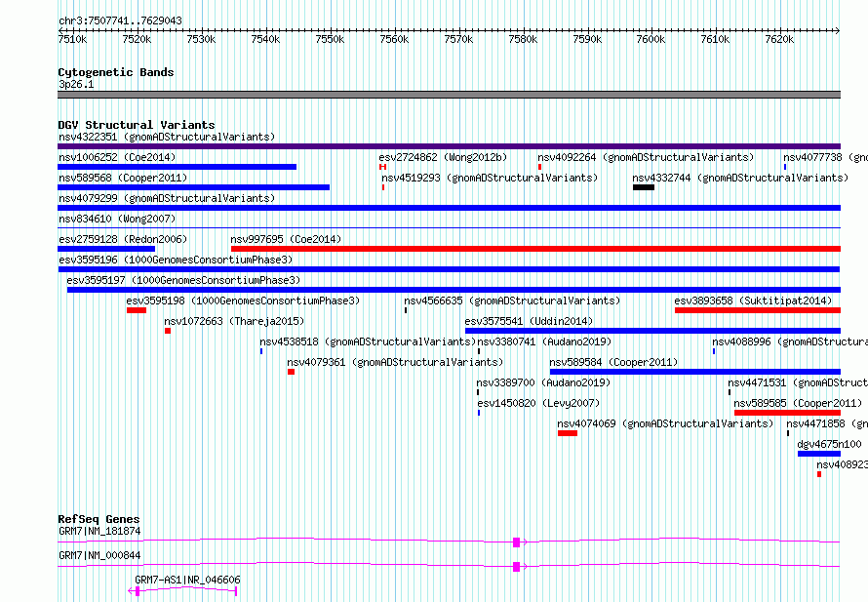The width and height of the screenshot is (868, 602).
Task: Open esv3595197 1000Genomes variant label
Action: point(183,280)
